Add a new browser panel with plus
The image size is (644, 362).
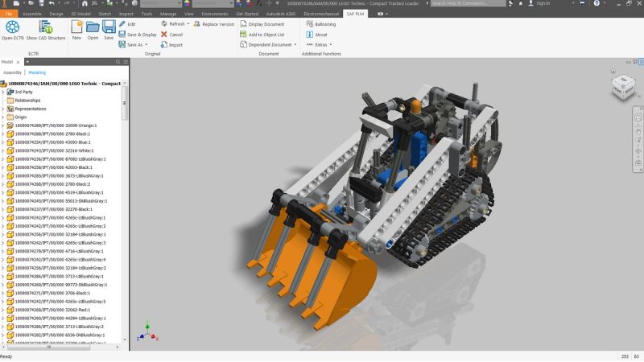[27, 62]
